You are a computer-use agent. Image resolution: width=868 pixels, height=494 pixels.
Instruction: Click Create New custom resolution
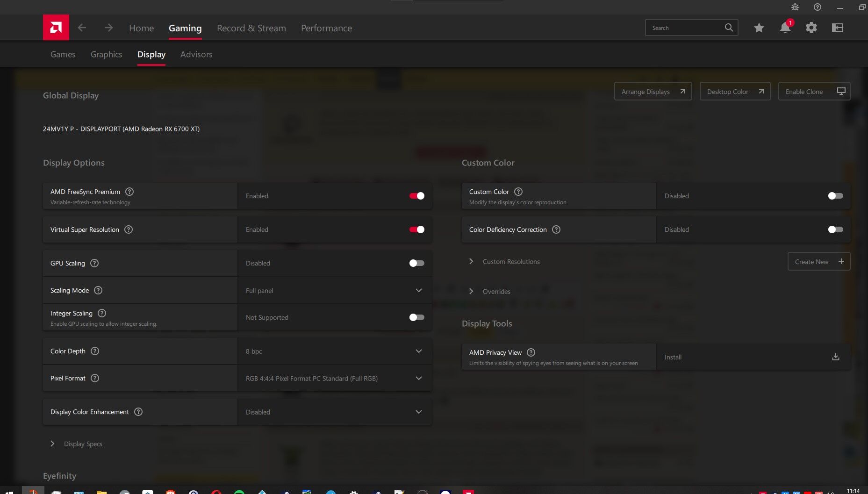click(819, 261)
